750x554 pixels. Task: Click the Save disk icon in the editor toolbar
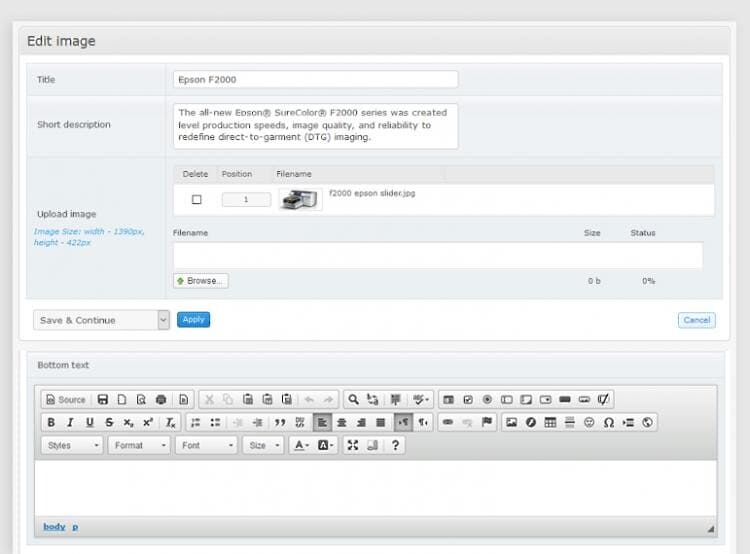tap(102, 399)
